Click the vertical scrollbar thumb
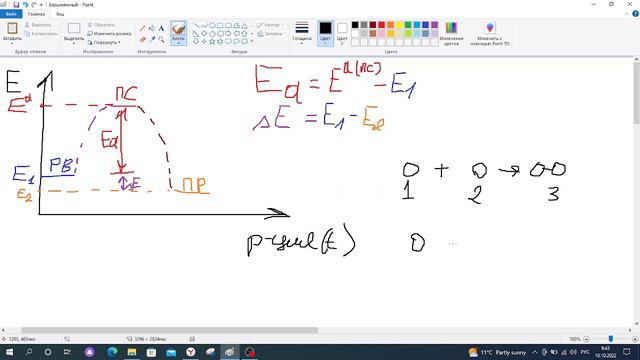640x360 pixels. (x=636, y=93)
